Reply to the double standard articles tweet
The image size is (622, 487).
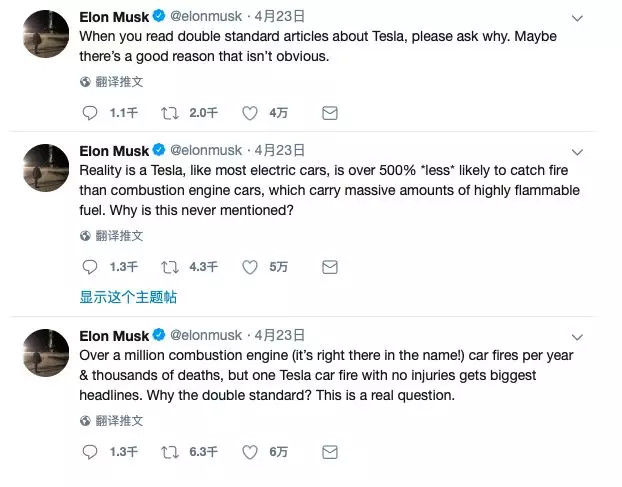click(x=90, y=113)
